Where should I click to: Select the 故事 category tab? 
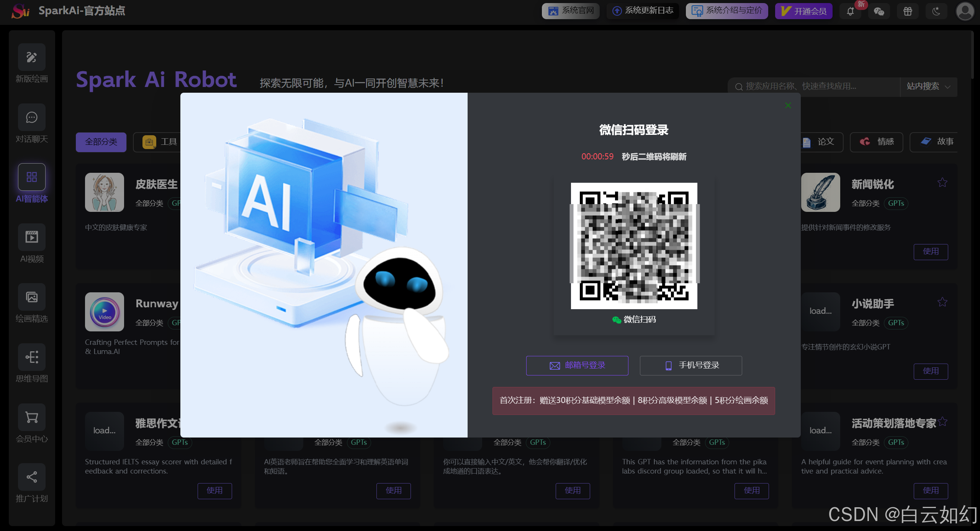coord(934,142)
